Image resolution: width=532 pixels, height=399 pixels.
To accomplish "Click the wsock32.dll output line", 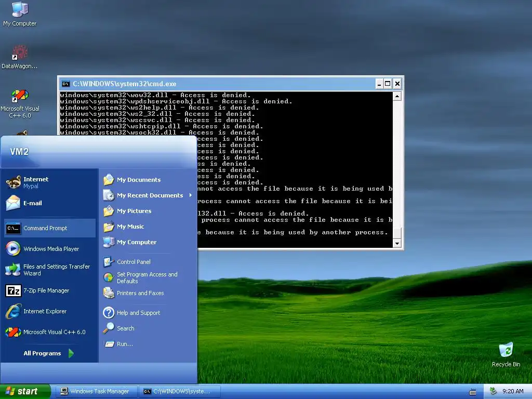I will point(159,132).
